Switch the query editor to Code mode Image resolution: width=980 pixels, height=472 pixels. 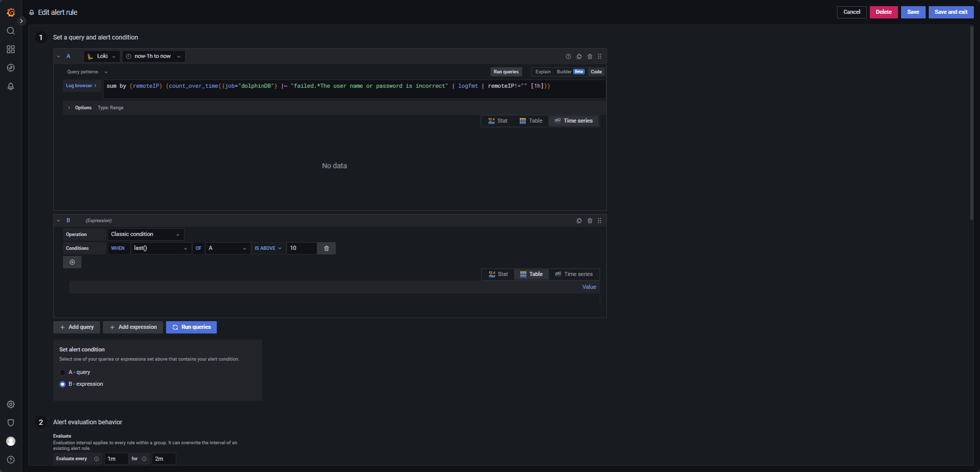596,72
